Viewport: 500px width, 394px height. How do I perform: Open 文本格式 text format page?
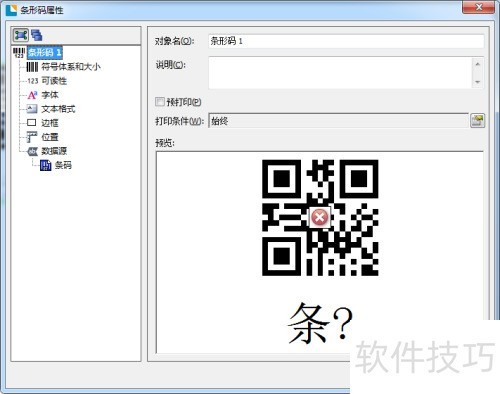[x=58, y=109]
